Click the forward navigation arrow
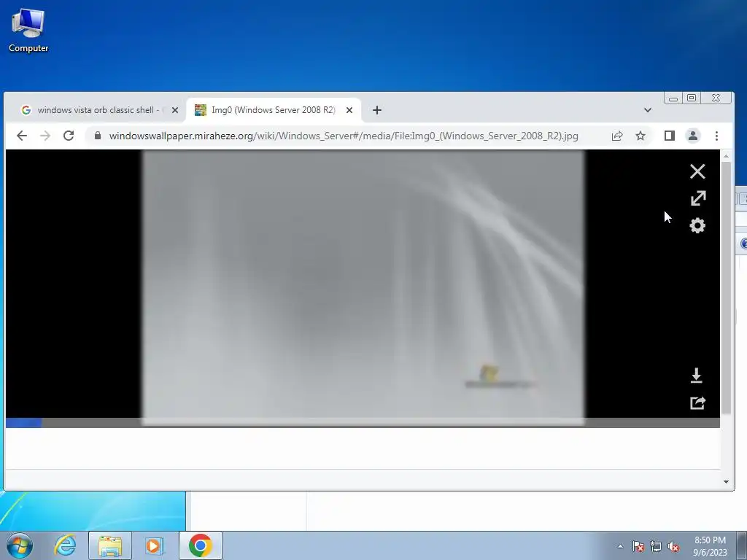747x560 pixels. coord(45,136)
